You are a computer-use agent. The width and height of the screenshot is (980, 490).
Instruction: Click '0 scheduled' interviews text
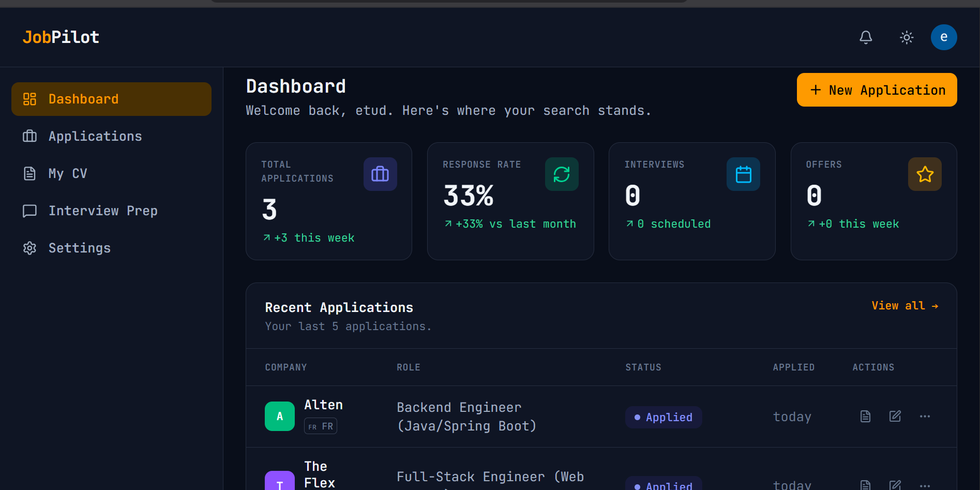click(668, 224)
